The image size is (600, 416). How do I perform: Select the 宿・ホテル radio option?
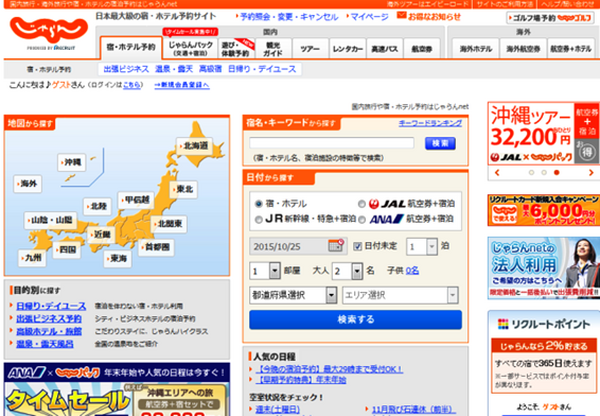point(259,204)
